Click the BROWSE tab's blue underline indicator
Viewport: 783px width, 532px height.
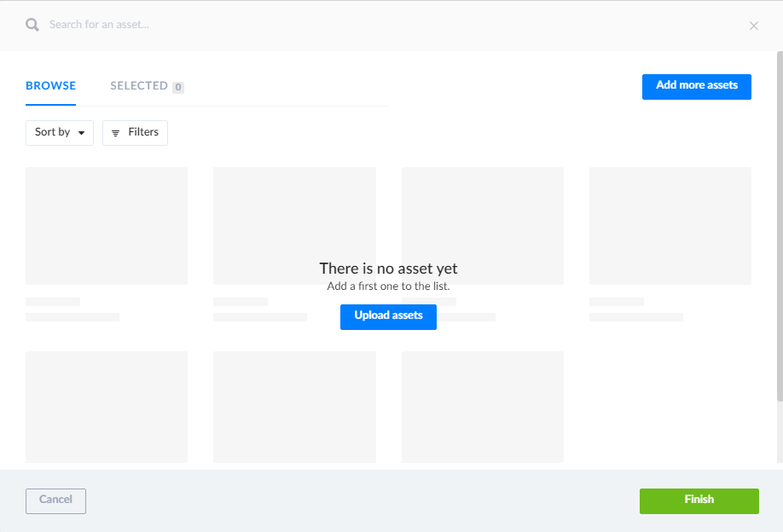50,104
